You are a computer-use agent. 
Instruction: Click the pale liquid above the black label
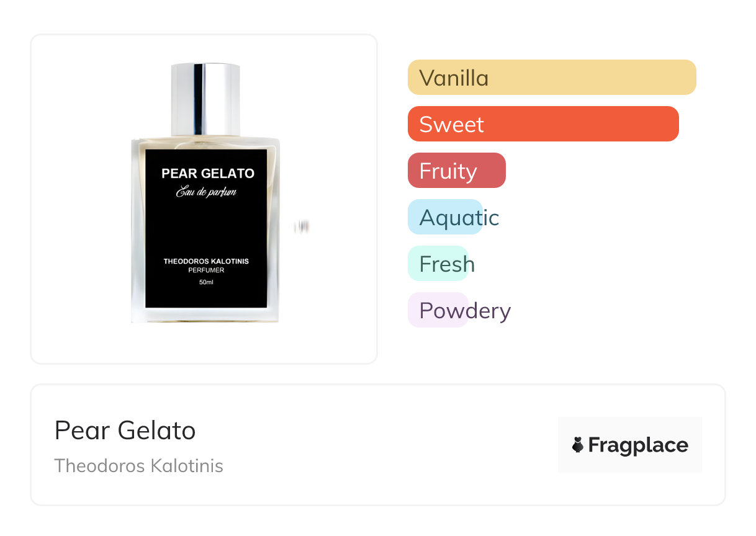[x=206, y=143]
